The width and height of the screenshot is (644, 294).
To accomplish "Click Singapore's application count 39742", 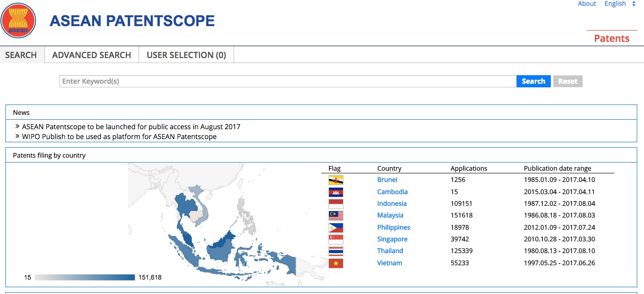I will (460, 239).
